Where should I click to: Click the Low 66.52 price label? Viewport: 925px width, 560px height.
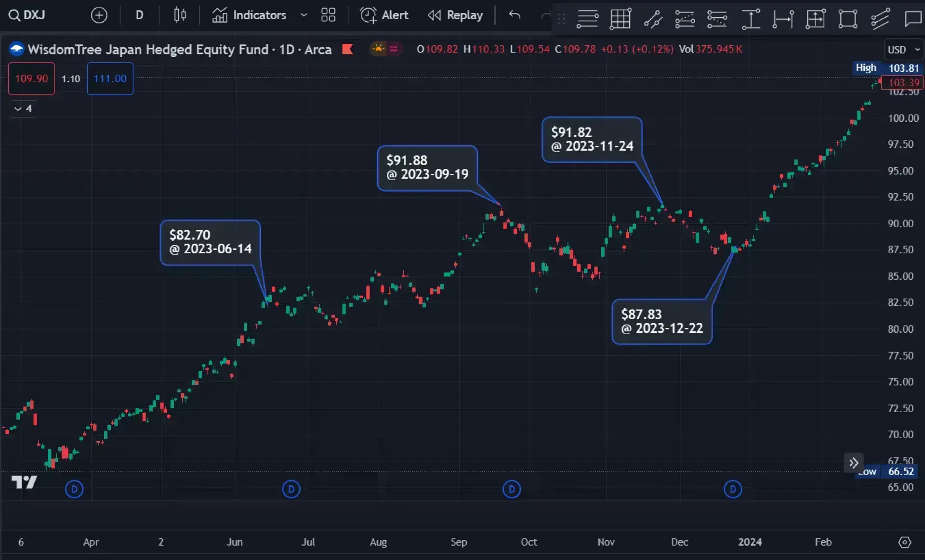tap(887, 471)
